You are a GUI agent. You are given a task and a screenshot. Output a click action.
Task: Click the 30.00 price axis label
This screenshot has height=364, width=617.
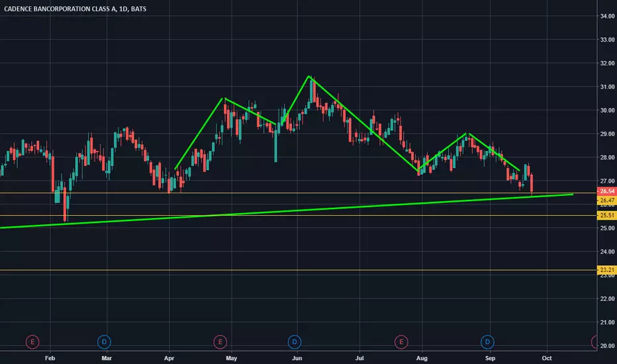pos(608,111)
